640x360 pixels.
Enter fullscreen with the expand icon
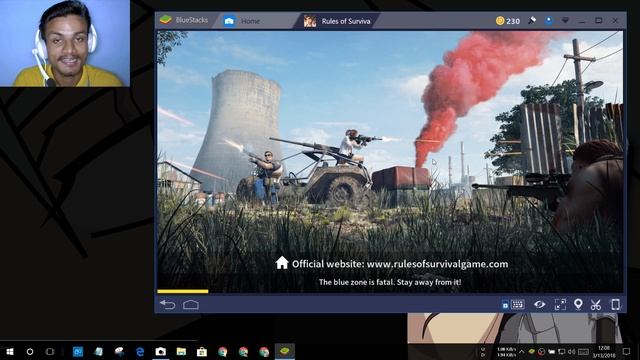coord(560,304)
